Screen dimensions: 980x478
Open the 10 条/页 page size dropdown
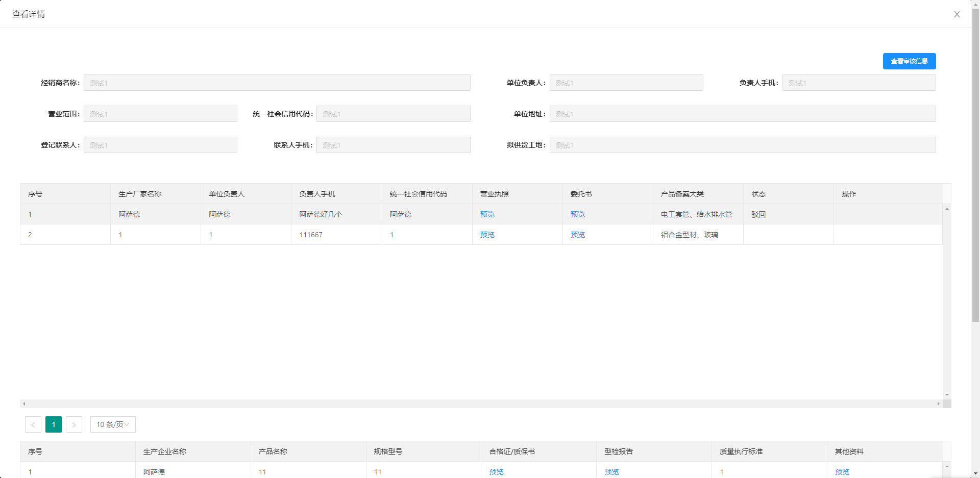(x=113, y=424)
